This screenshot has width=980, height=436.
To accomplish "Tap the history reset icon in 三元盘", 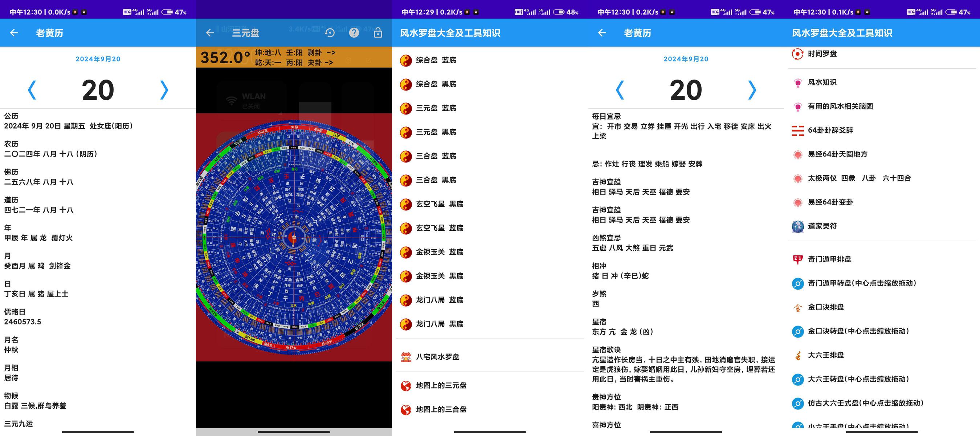I will pyautogui.click(x=330, y=33).
